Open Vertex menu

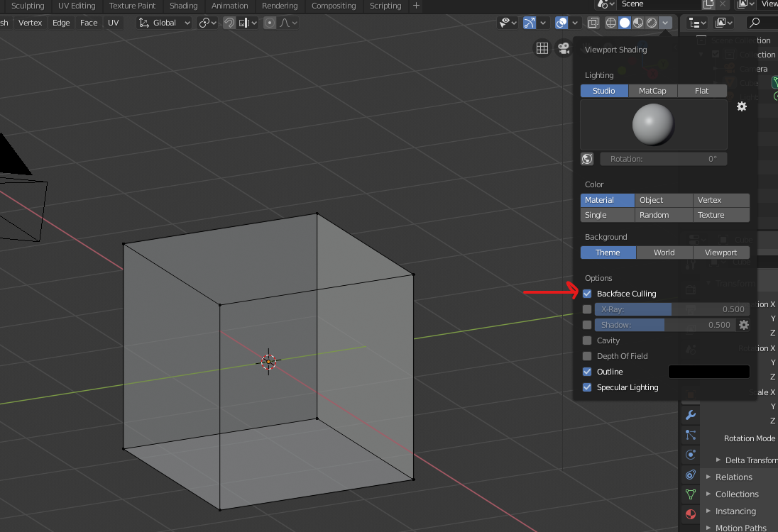coord(31,23)
